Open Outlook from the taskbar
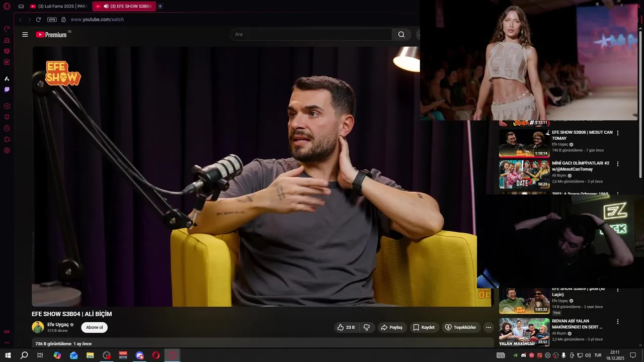Image resolution: width=644 pixels, height=362 pixels. 73,355
